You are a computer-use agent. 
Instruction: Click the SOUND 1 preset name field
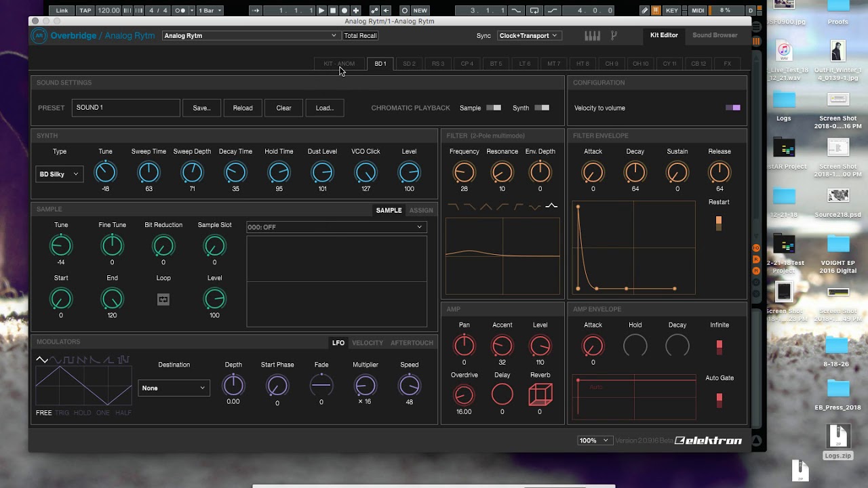tap(126, 108)
